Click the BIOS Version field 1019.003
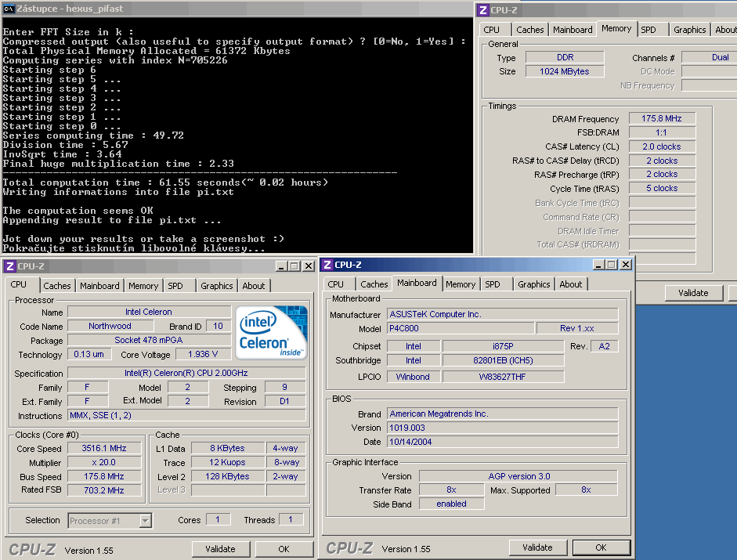The width and height of the screenshot is (737, 560). (503, 428)
